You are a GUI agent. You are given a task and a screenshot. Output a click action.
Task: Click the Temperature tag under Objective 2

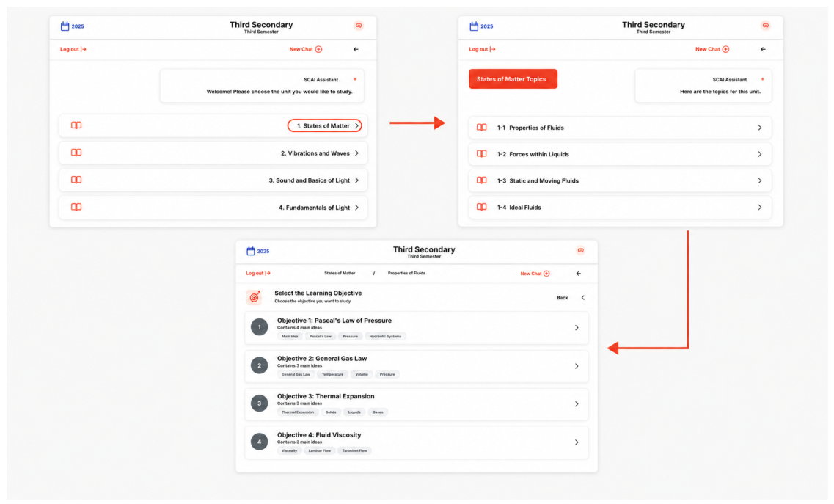click(x=332, y=375)
